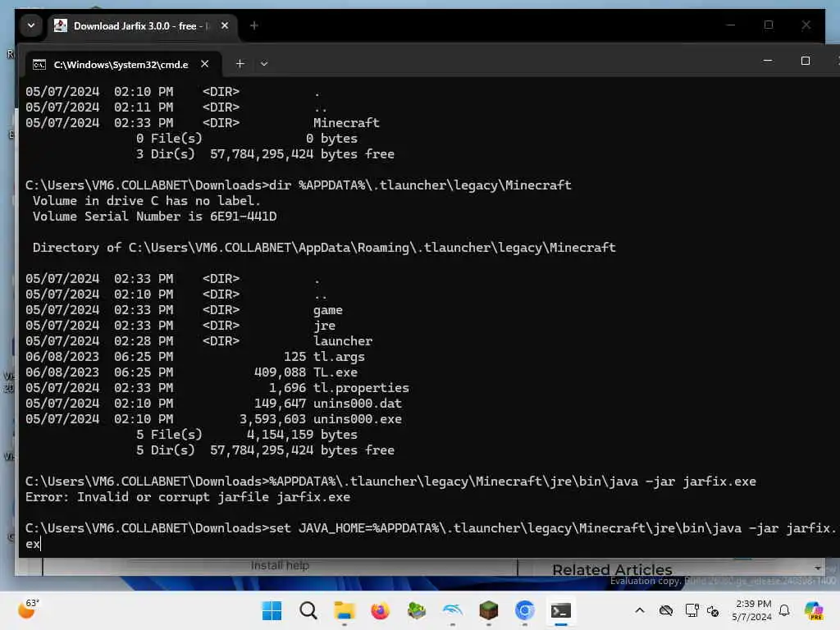
Task: Maximize the terminal window
Action: (806, 61)
